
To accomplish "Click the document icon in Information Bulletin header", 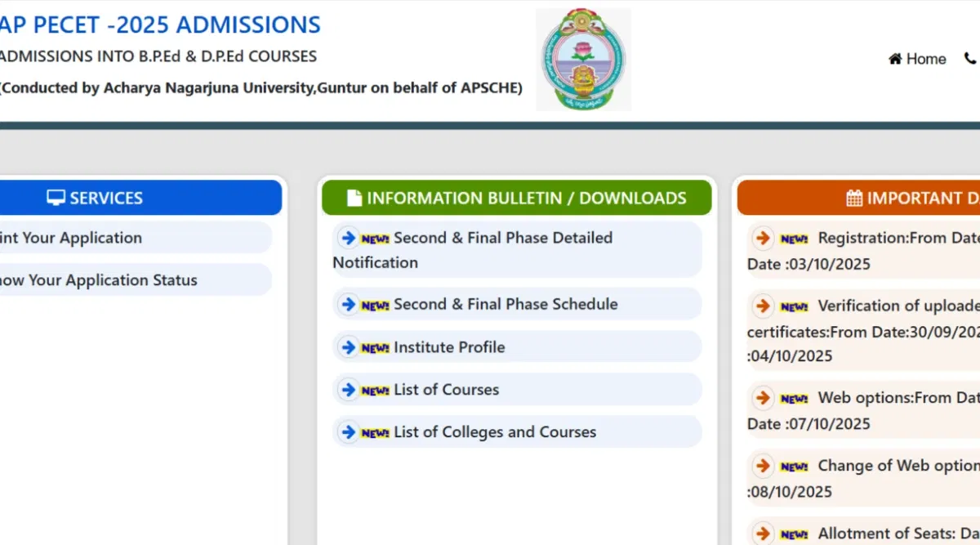I will [354, 198].
